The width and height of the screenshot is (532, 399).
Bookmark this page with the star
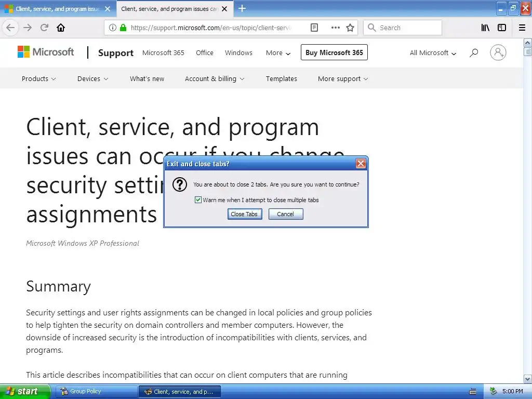coord(350,28)
